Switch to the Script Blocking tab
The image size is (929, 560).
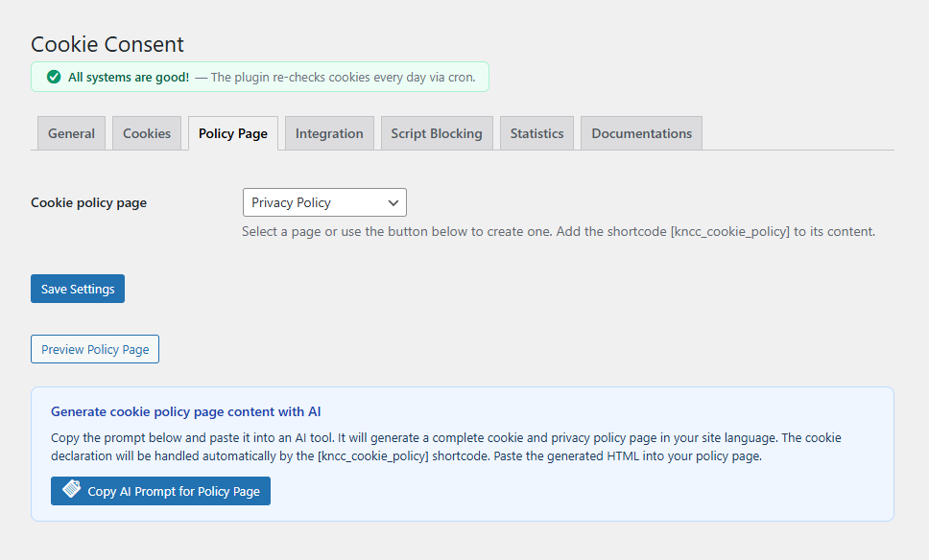(437, 132)
